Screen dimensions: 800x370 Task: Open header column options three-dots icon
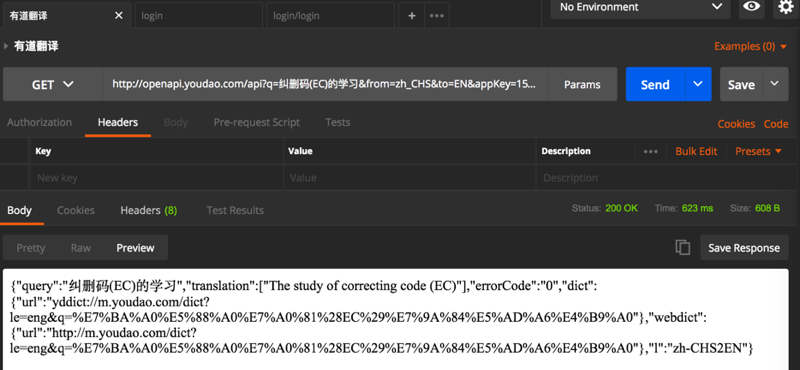[651, 152]
